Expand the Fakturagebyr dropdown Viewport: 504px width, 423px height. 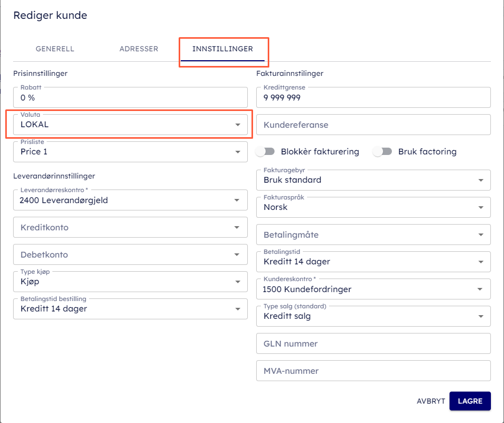tap(373, 180)
